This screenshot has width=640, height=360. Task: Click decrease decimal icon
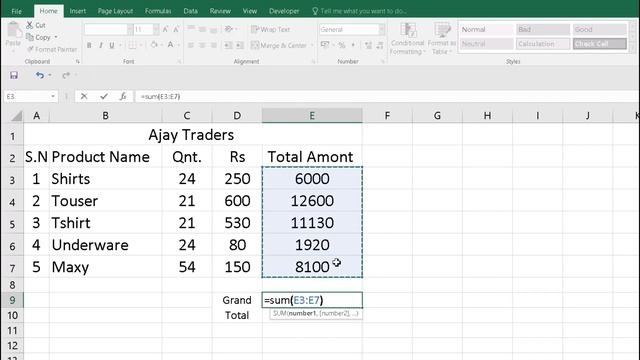[x=380, y=45]
